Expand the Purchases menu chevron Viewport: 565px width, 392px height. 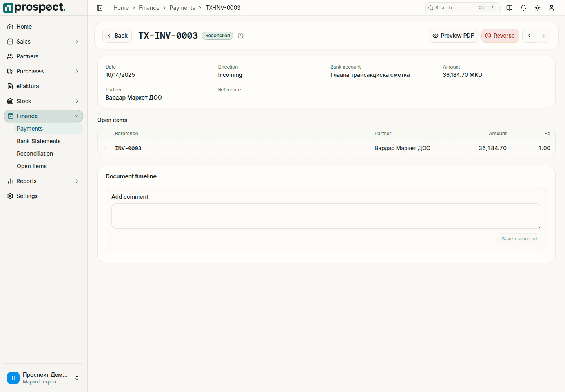(x=77, y=71)
